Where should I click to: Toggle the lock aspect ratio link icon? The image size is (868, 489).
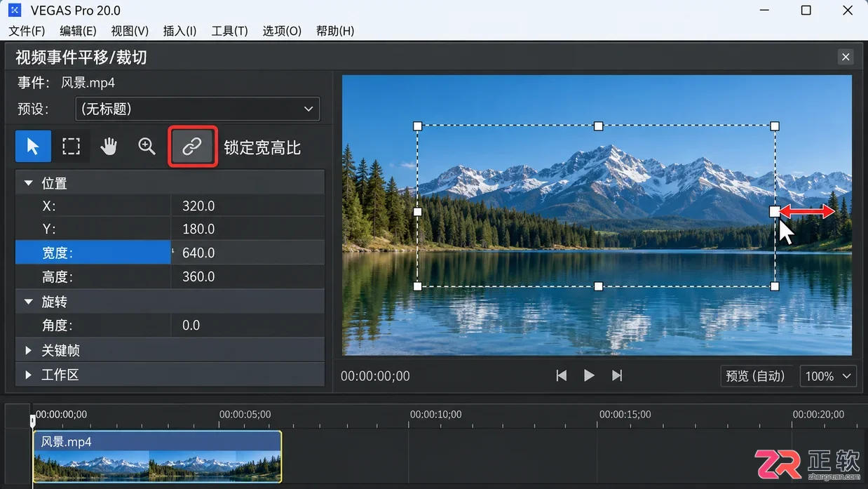[192, 146]
